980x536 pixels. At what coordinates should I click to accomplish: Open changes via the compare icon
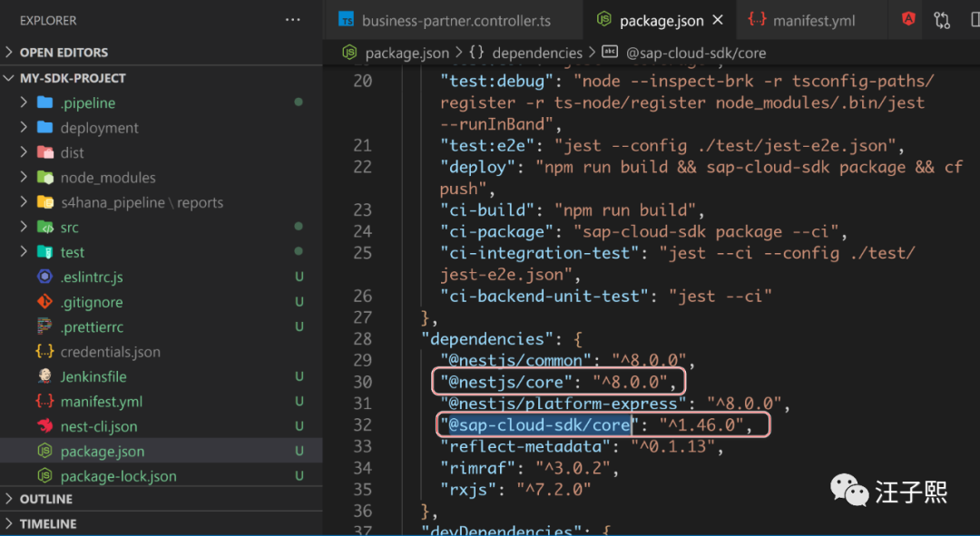[942, 20]
